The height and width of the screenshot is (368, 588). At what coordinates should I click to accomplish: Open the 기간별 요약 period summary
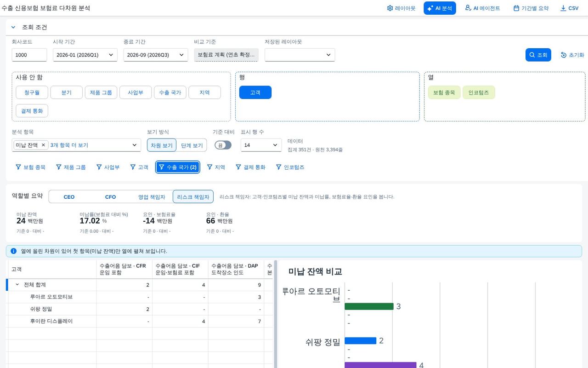point(531,8)
